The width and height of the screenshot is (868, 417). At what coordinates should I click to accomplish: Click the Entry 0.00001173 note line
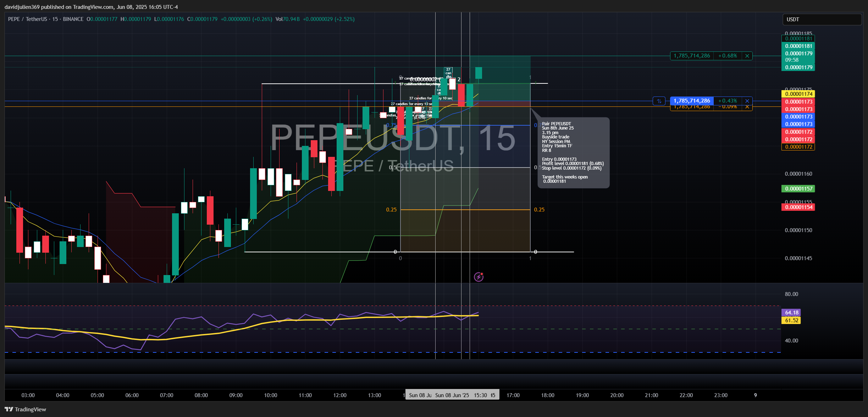[x=559, y=159]
